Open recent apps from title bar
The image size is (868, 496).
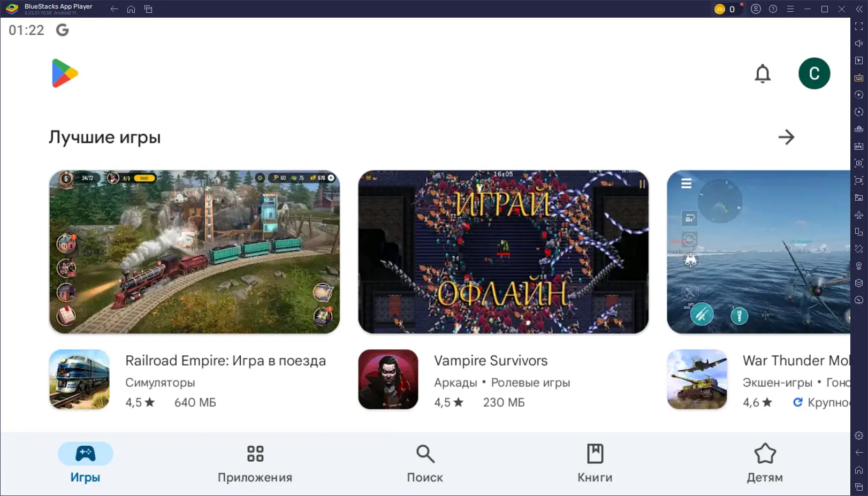(x=148, y=9)
